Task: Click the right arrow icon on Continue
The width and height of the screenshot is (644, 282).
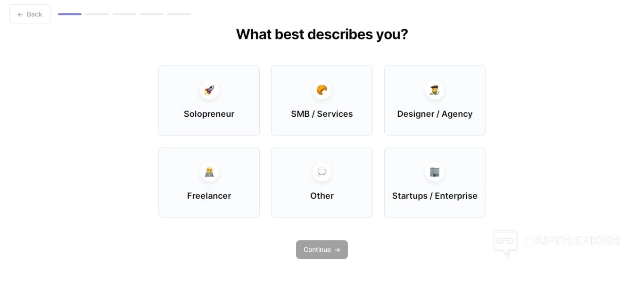Action: (x=338, y=250)
